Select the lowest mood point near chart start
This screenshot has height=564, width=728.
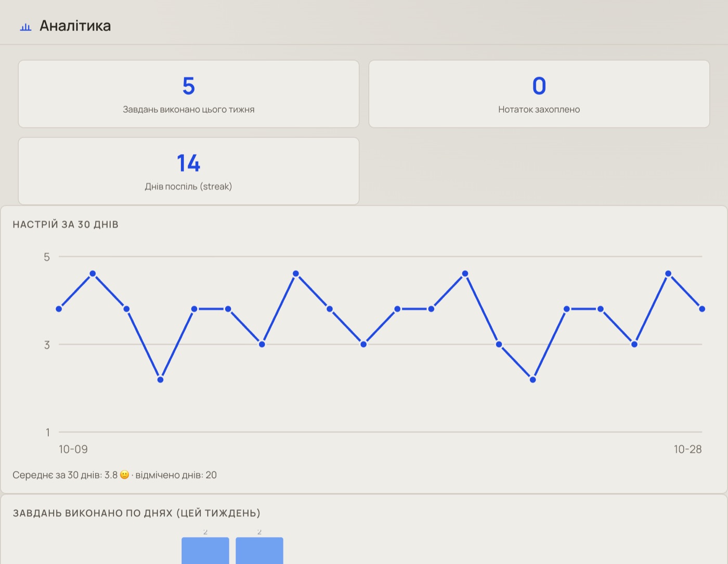[x=160, y=379]
